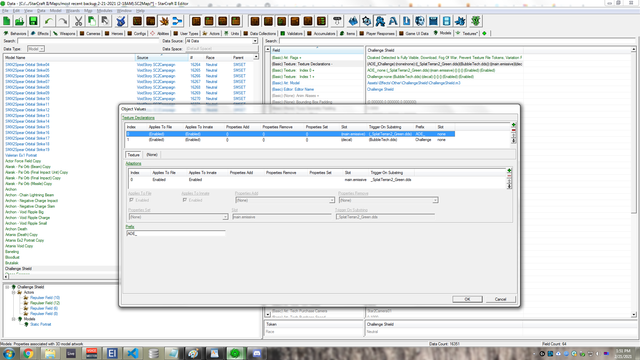Click the Undo arrow icon
The width and height of the screenshot is (640, 360).
pos(49,21)
